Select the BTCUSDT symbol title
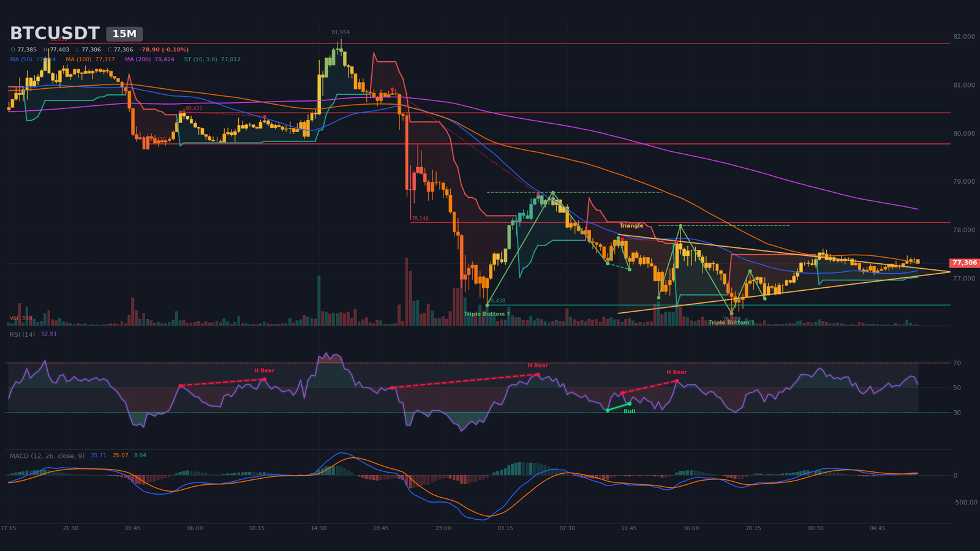Image resolution: width=980 pixels, height=551 pixels. point(55,34)
